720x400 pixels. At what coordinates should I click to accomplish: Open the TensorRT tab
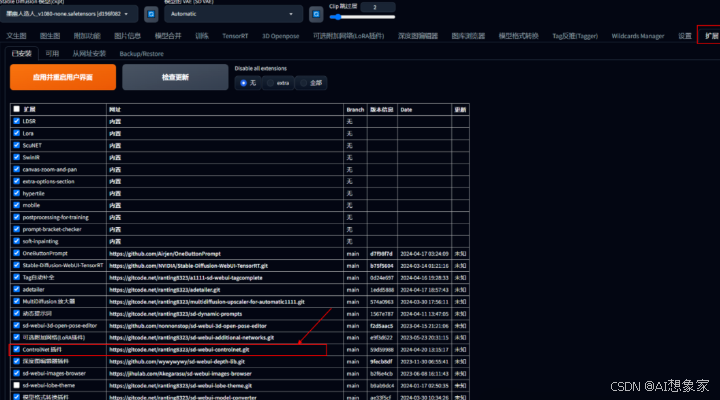pyautogui.click(x=235, y=36)
